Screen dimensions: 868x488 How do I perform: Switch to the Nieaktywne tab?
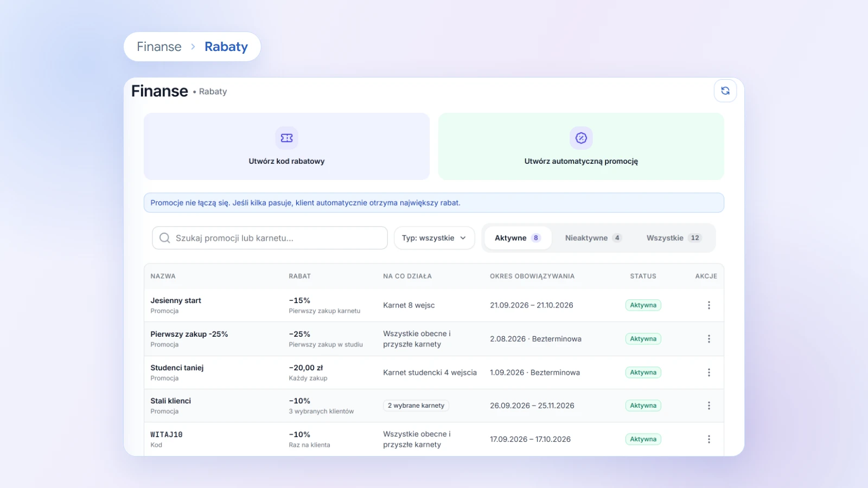pos(592,238)
